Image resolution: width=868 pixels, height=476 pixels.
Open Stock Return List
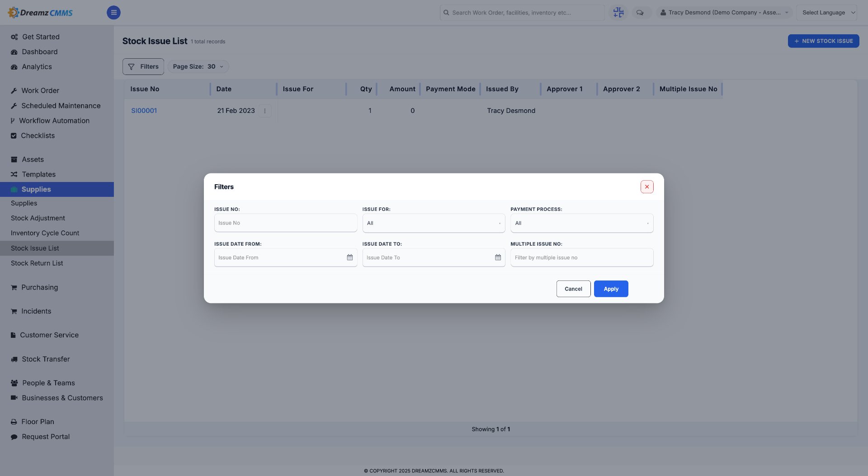(37, 263)
